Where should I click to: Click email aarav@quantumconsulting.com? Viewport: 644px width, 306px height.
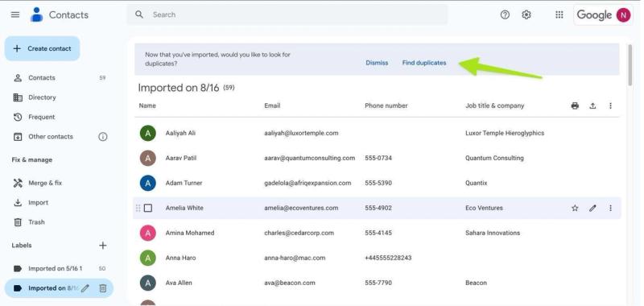pos(309,158)
